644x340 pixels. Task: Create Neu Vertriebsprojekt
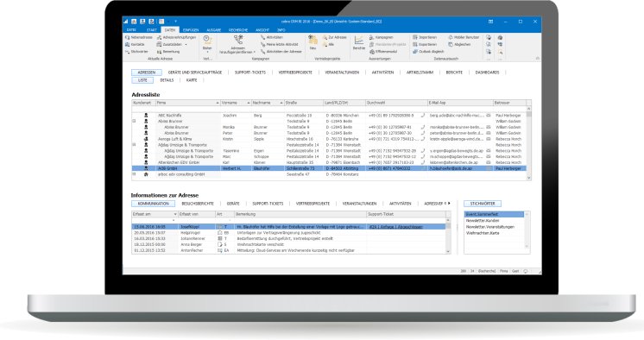[313, 42]
